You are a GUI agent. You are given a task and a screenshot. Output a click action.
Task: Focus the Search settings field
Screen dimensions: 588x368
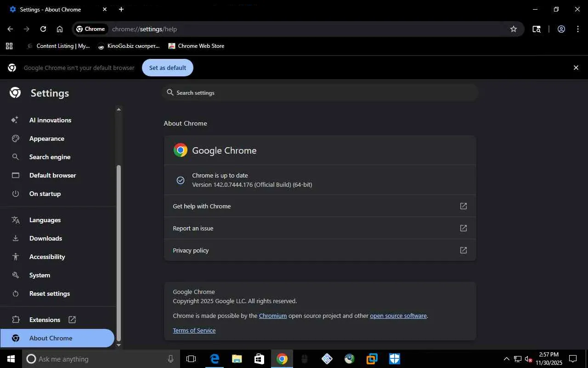[x=320, y=93]
